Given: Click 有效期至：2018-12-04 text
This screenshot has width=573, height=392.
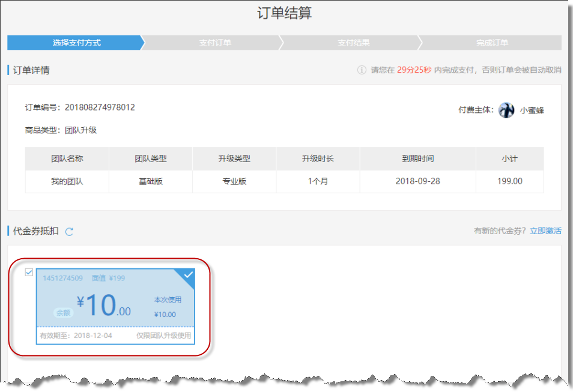Looking at the screenshot, I should click(x=76, y=336).
